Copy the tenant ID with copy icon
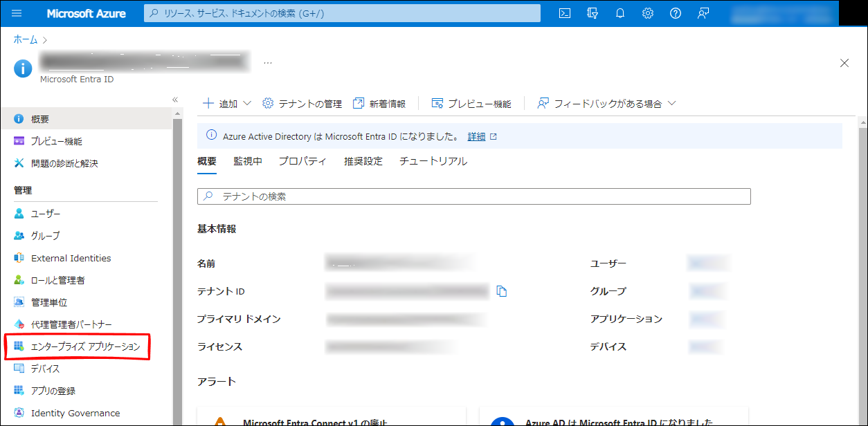 502,291
